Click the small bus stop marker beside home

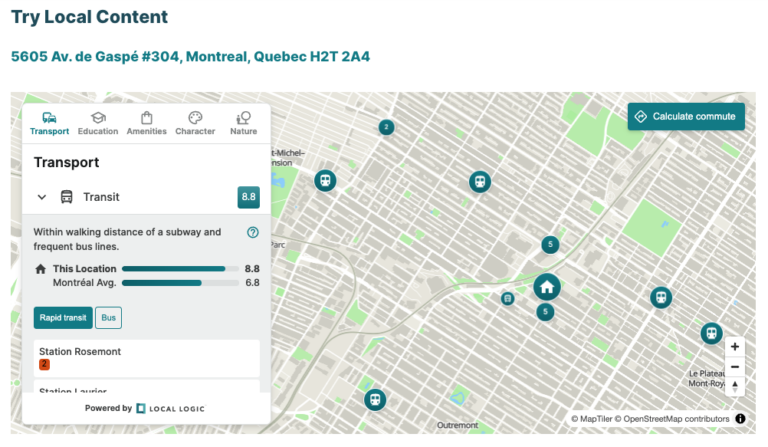pyautogui.click(x=508, y=298)
